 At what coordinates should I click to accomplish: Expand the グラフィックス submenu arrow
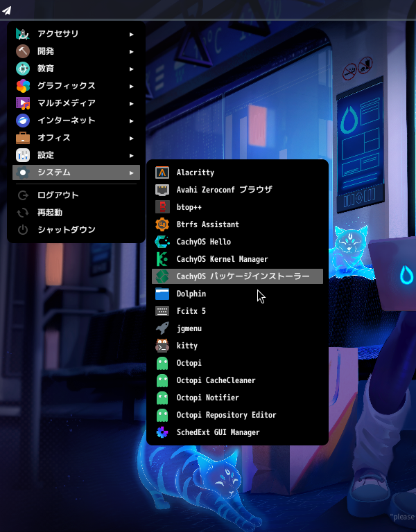tap(132, 86)
